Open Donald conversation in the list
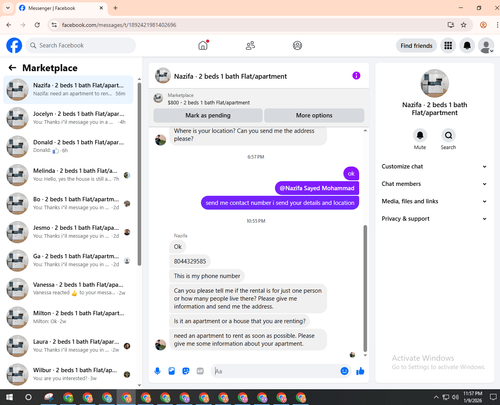The height and width of the screenshot is (405, 500). tap(68, 146)
